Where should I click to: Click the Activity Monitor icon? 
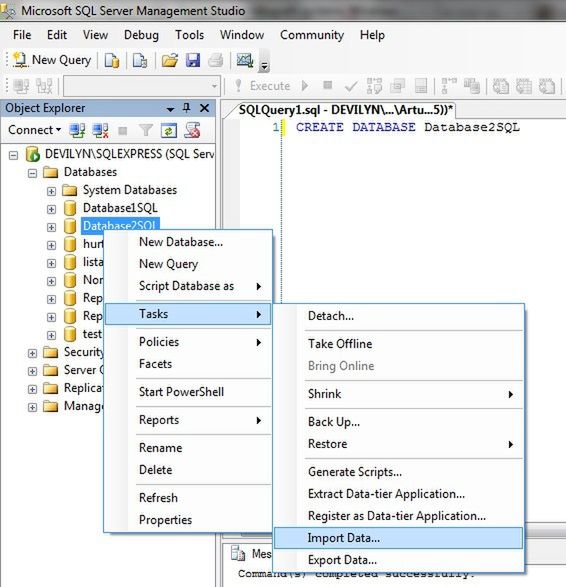(245, 60)
